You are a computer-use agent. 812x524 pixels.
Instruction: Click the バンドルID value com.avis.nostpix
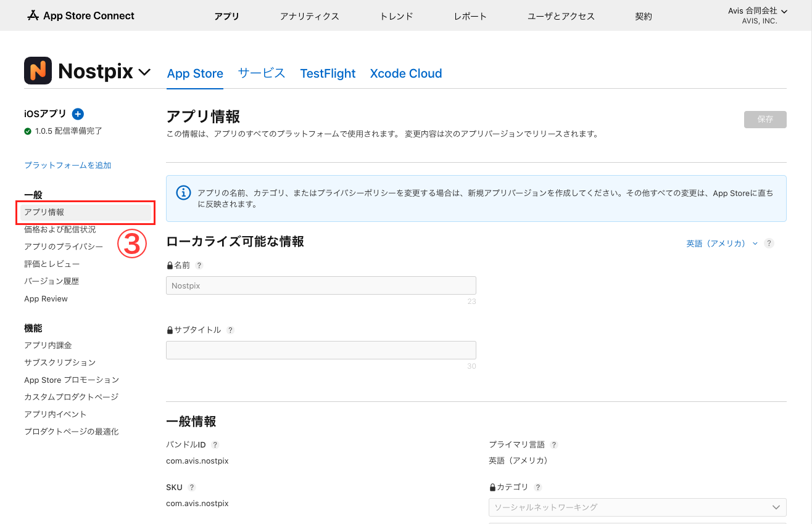(x=197, y=461)
